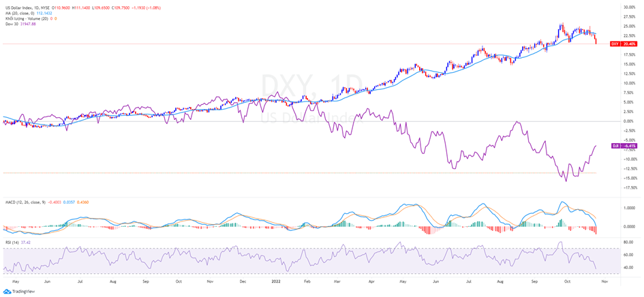Click the red DXY price label

614,44
